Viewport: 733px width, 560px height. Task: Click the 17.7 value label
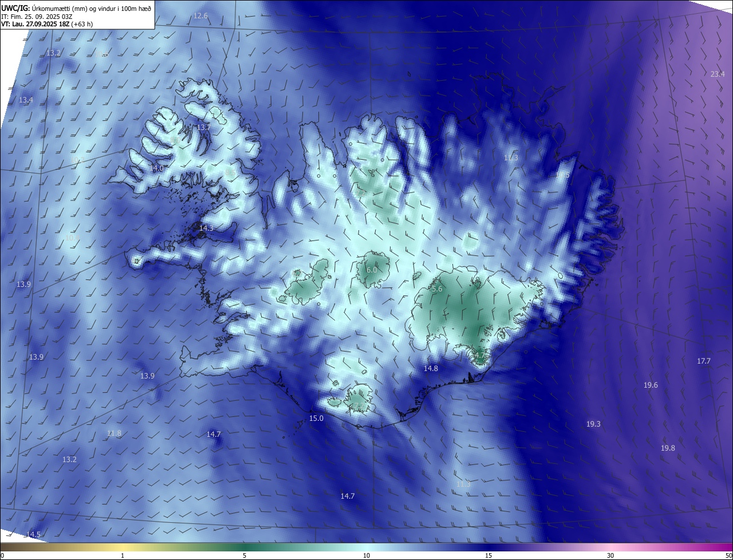click(x=704, y=361)
